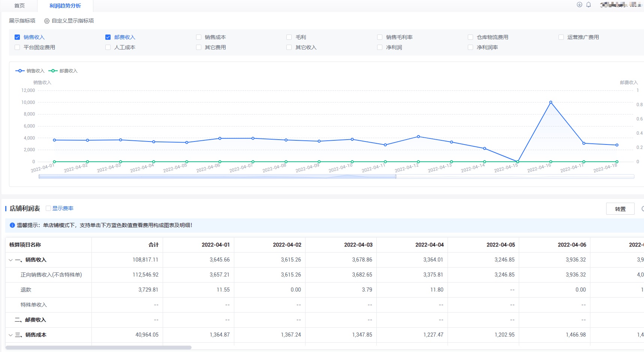The height and width of the screenshot is (352, 644).
Task: Check the 销售毛利率 indicator
Action: click(x=380, y=37)
